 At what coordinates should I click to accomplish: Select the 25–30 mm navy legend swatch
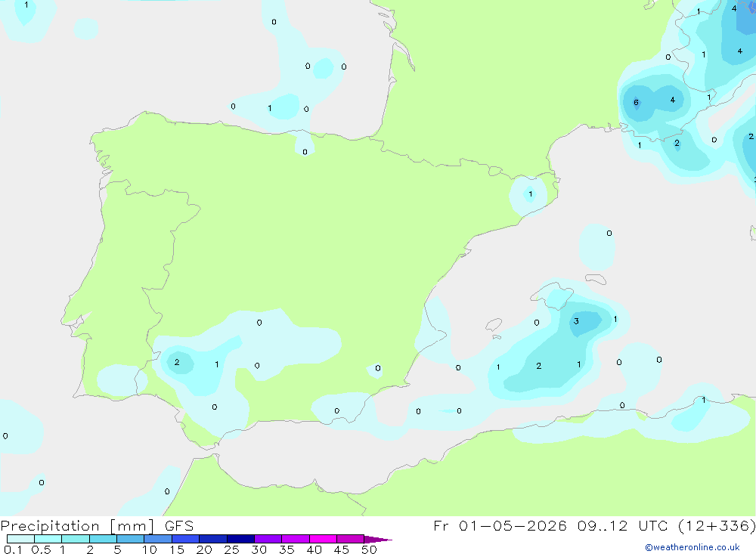[240, 539]
